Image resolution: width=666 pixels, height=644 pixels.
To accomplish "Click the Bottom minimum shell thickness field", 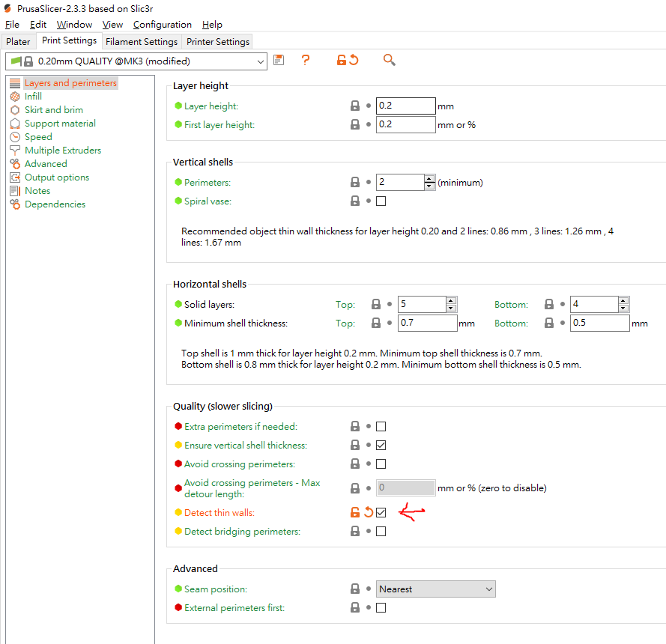I will click(599, 323).
